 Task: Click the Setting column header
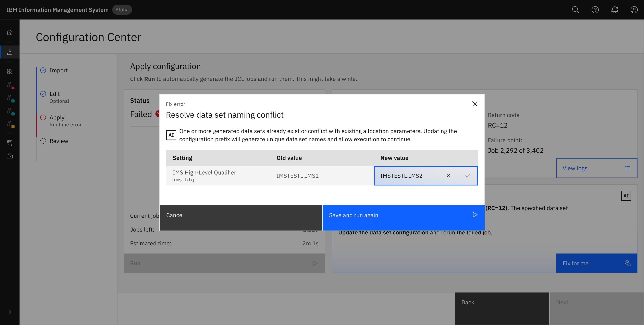(182, 158)
